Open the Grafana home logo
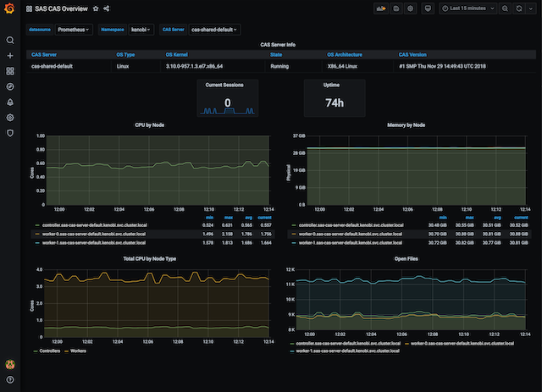 pos(9,8)
